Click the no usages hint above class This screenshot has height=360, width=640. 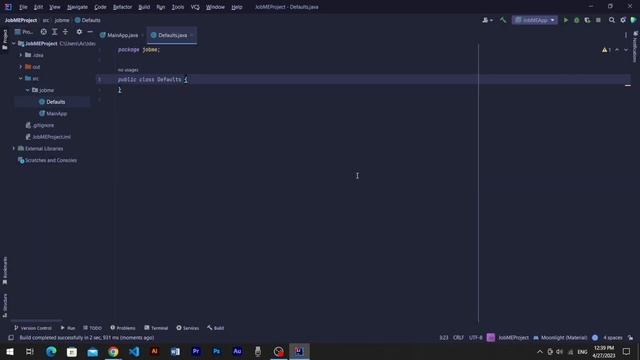(x=128, y=70)
